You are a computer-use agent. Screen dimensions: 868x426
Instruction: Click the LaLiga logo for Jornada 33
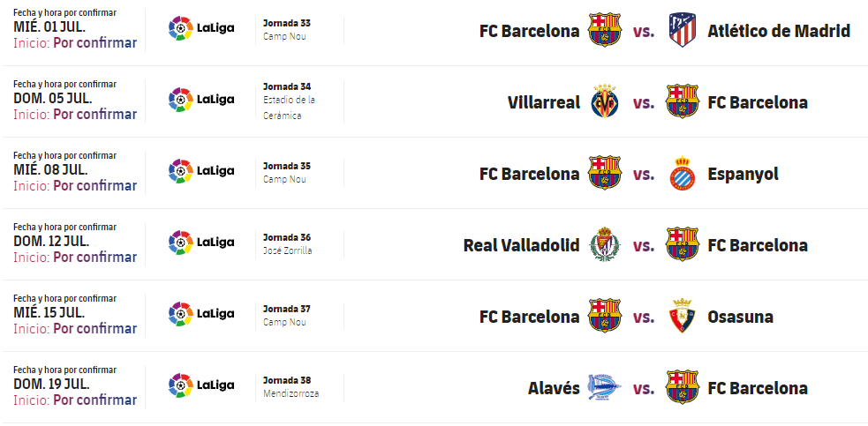201,28
